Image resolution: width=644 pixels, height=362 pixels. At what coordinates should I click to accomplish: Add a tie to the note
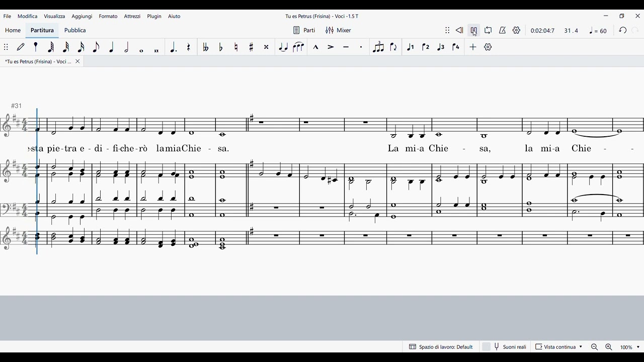pos(283,47)
